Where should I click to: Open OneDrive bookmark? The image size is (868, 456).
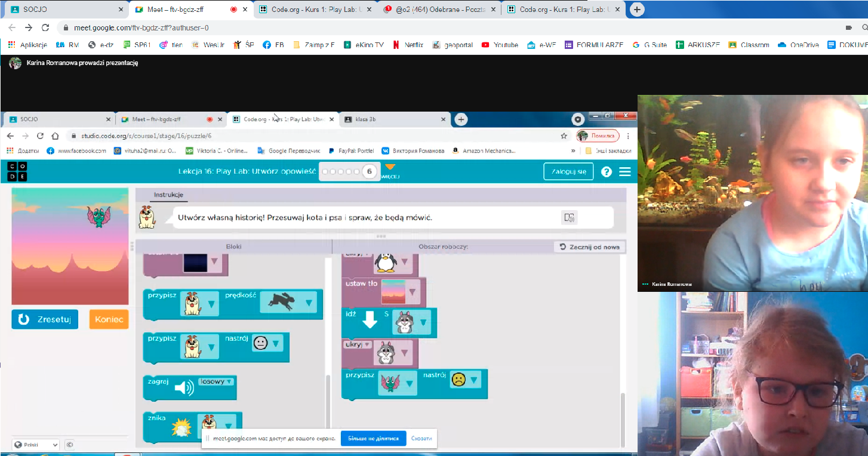[x=799, y=45]
